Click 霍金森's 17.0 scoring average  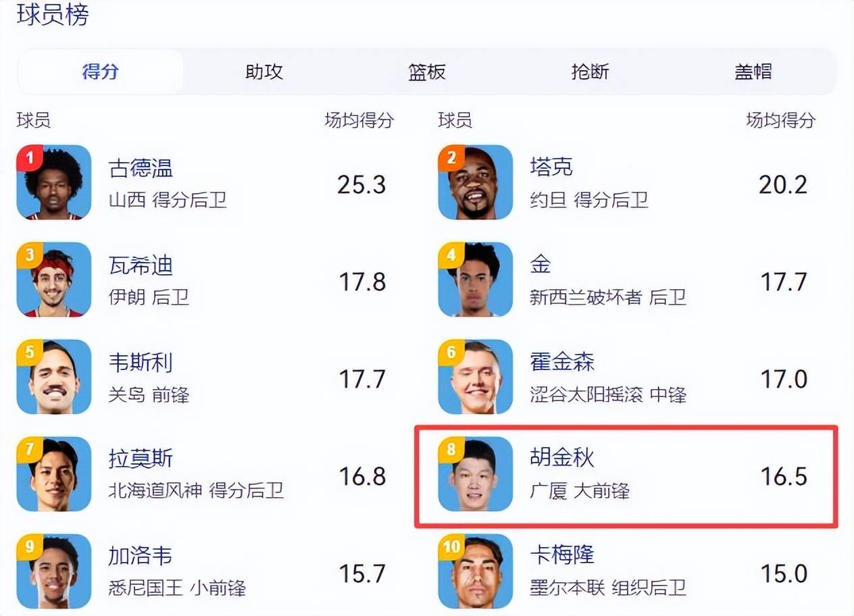(x=784, y=379)
